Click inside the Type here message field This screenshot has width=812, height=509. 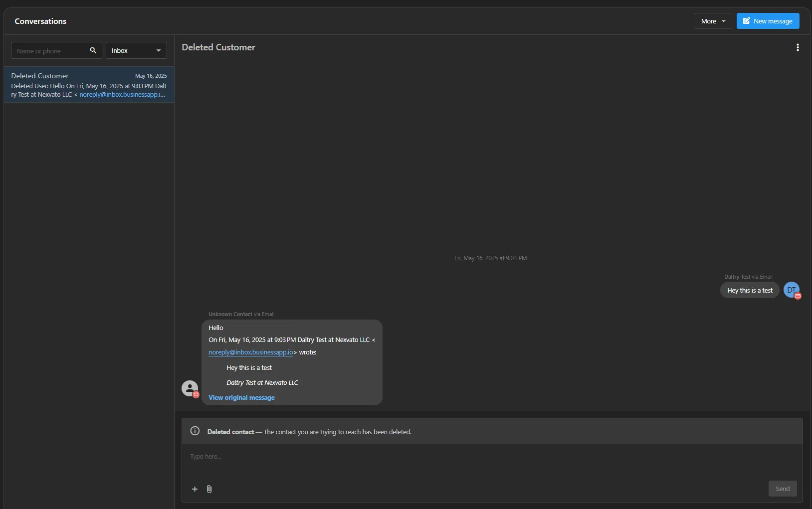(x=449, y=456)
